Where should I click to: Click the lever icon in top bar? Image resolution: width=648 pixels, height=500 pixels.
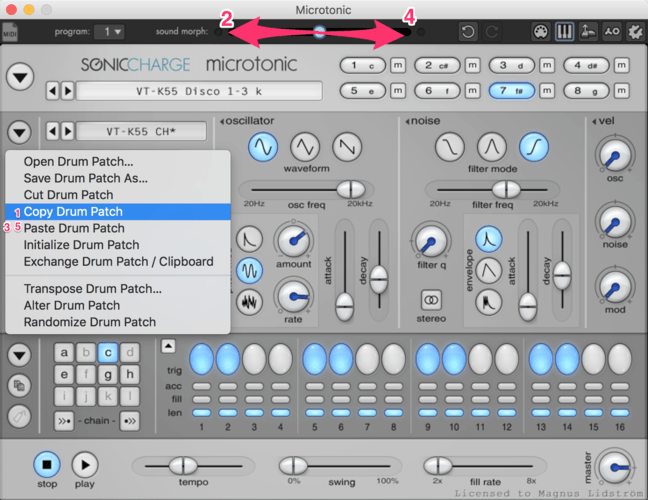(x=588, y=31)
